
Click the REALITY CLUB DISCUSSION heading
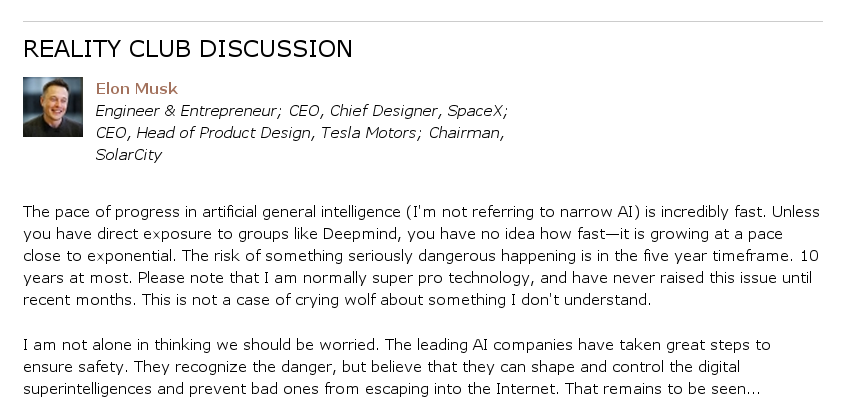click(x=187, y=49)
